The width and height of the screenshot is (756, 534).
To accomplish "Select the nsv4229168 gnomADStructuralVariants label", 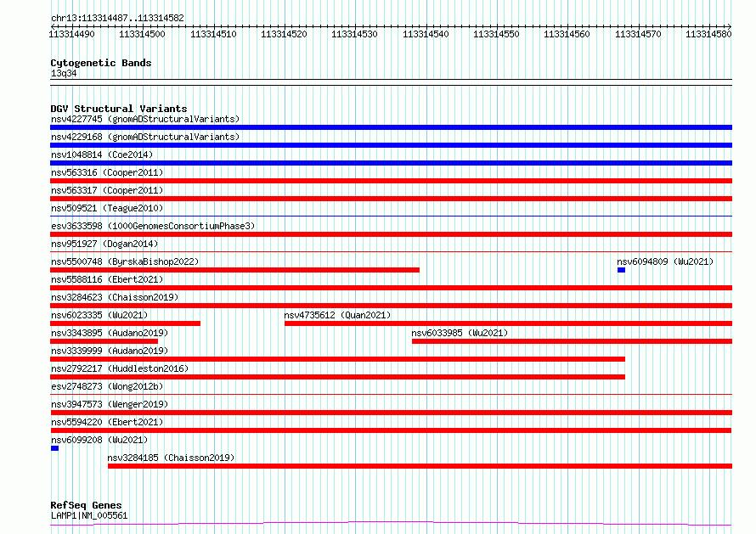I will 145,137.
